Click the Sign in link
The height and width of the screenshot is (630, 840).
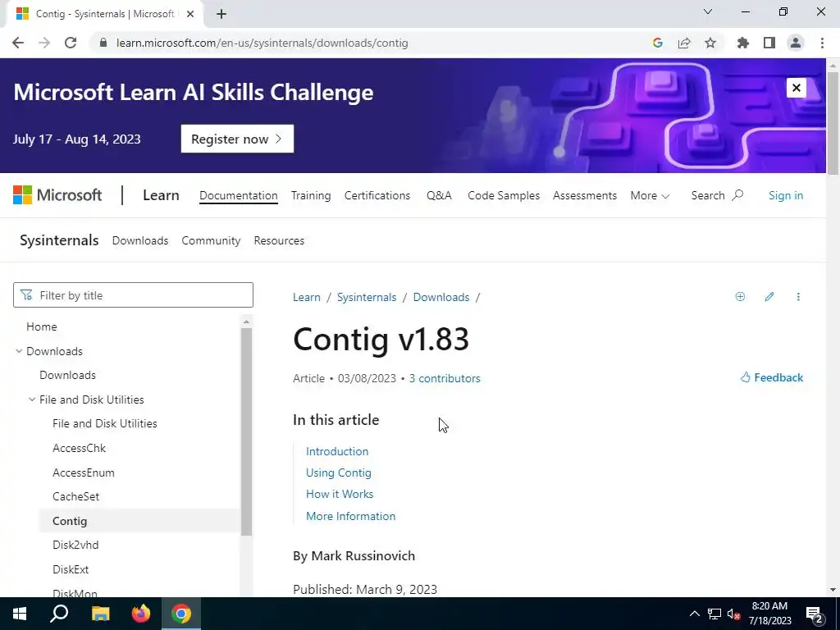coord(785,195)
